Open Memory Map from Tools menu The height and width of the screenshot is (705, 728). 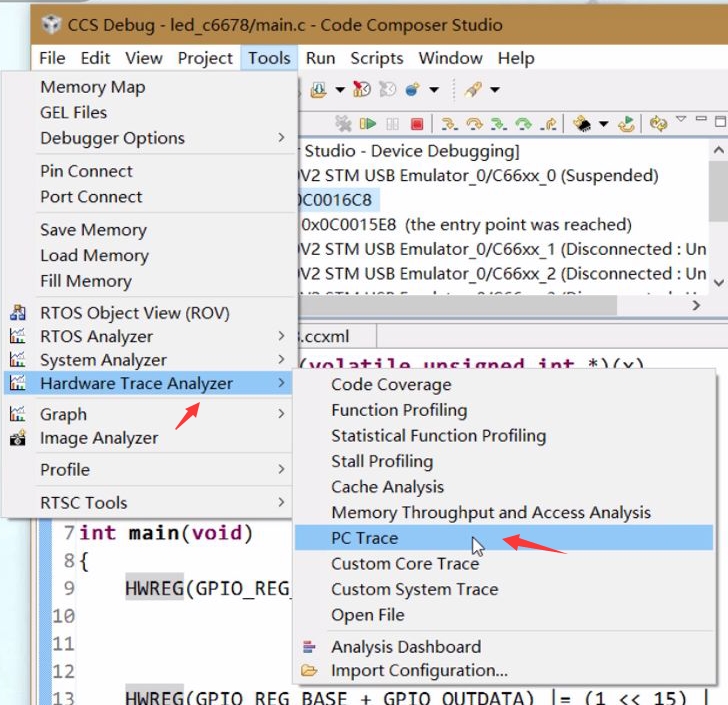[150, 87]
